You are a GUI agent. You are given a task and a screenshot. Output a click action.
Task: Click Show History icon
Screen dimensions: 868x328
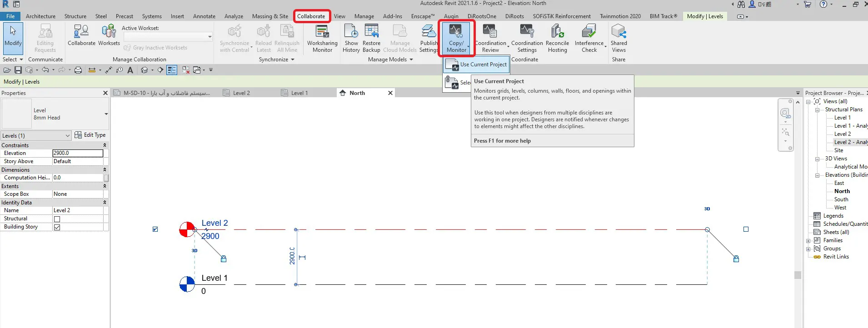point(351,39)
